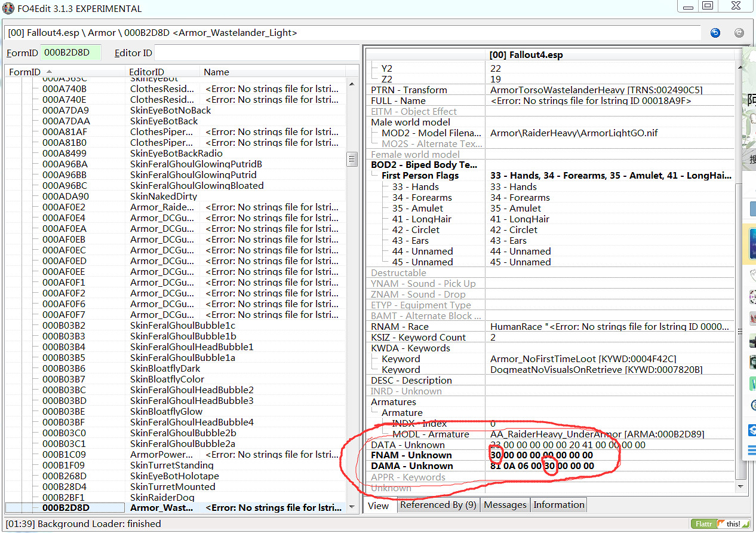Open the Referenced By (9) tab

438,505
